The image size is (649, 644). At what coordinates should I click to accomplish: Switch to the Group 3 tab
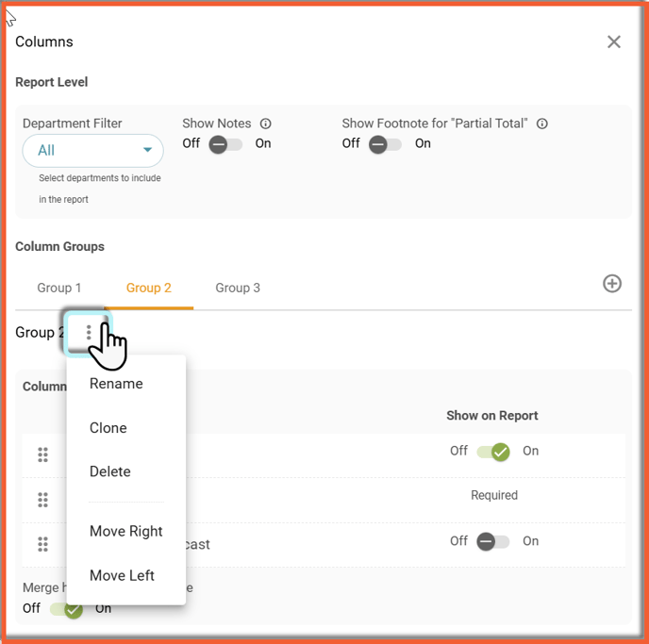coord(238,288)
